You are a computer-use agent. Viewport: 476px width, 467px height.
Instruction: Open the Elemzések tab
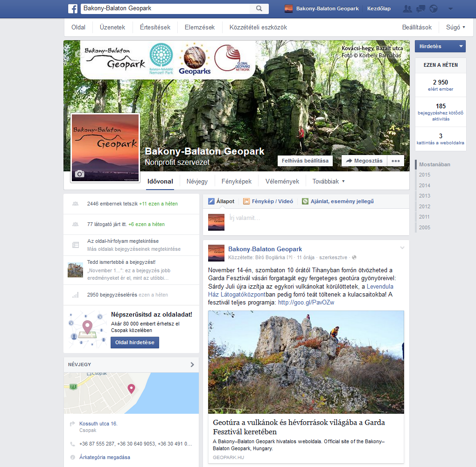200,28
